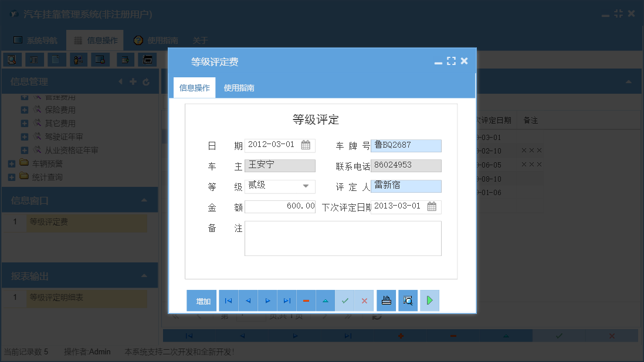
Task: Open the 等级 dropdown showing 贰级
Action: (x=306, y=186)
